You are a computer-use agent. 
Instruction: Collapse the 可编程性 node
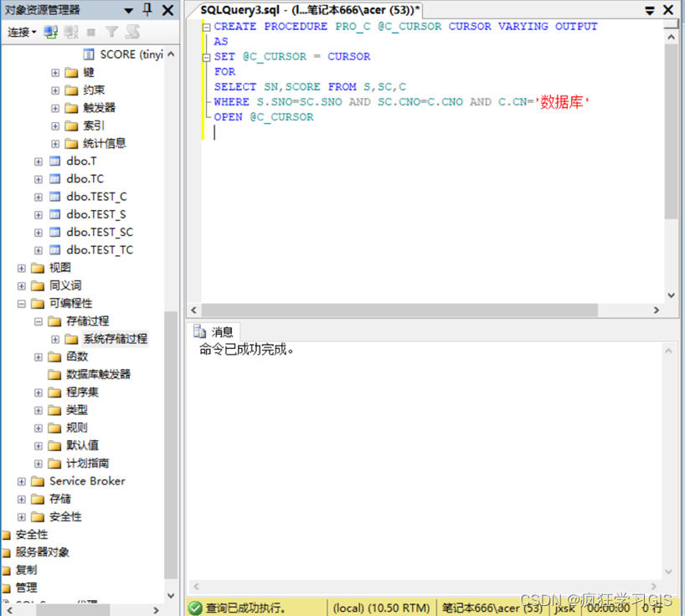point(22,304)
